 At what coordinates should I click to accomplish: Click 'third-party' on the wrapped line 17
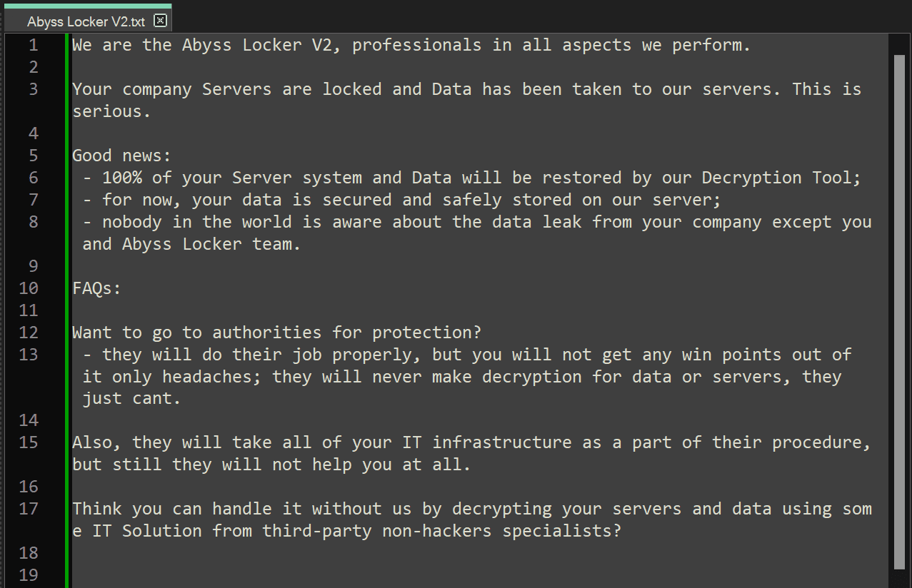[x=317, y=531]
